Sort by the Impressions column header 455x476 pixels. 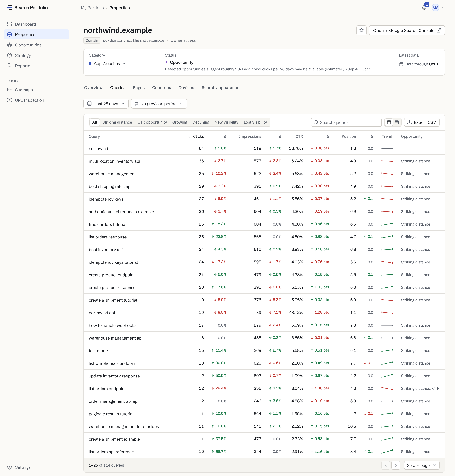pyautogui.click(x=250, y=136)
